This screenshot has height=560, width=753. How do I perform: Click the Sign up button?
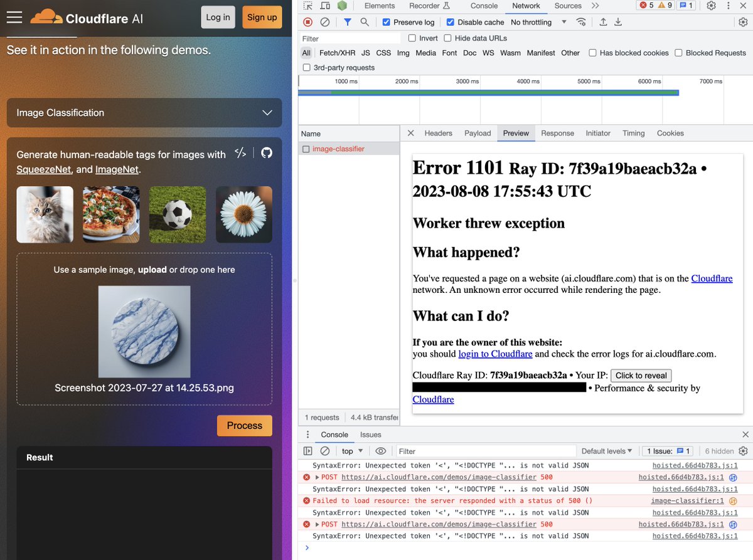tap(262, 17)
